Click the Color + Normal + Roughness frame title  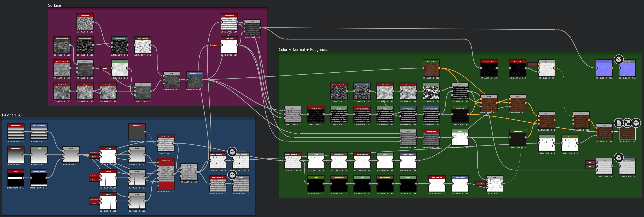point(303,50)
